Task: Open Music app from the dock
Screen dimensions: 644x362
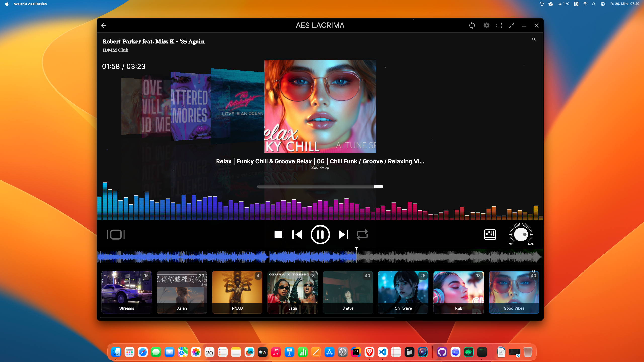Action: 276,352
